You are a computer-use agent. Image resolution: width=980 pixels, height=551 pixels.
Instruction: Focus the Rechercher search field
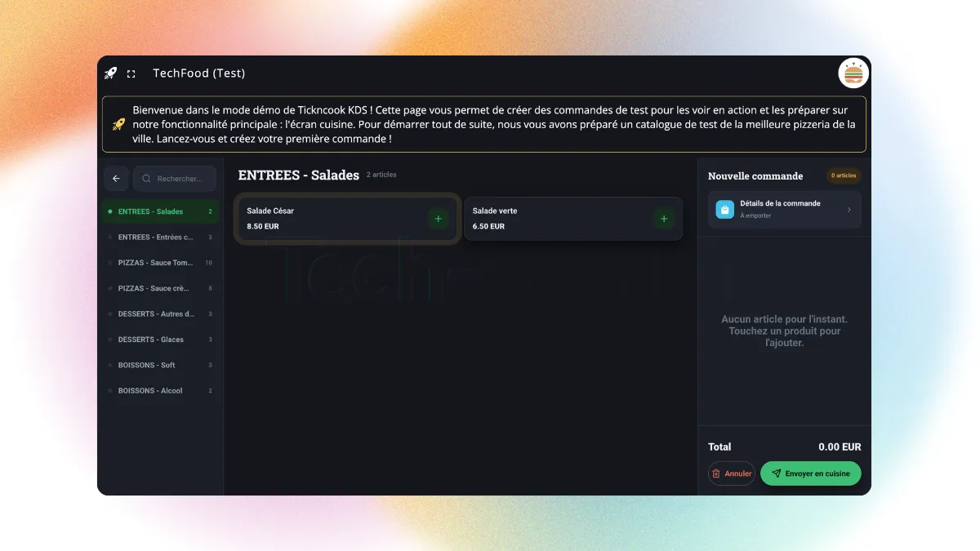175,179
